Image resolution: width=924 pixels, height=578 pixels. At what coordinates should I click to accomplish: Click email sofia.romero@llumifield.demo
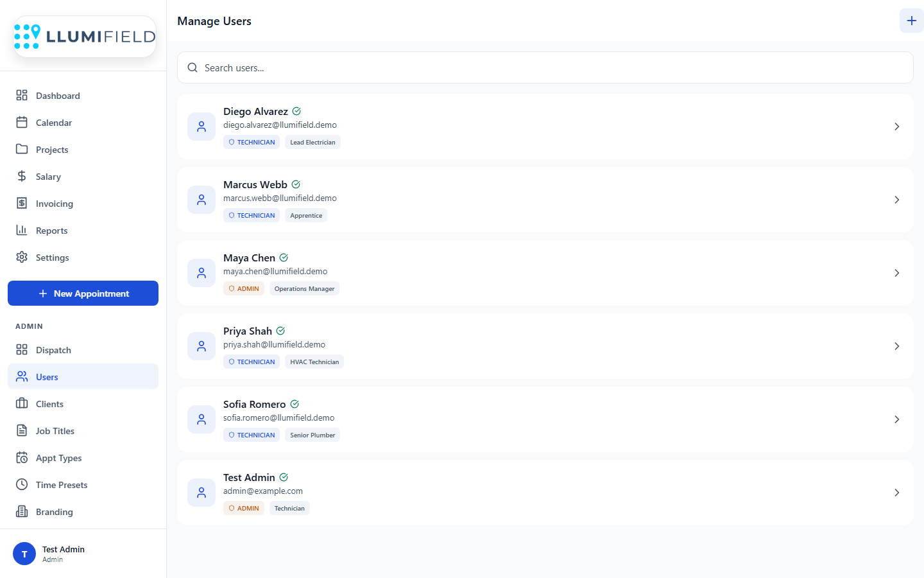(278, 418)
